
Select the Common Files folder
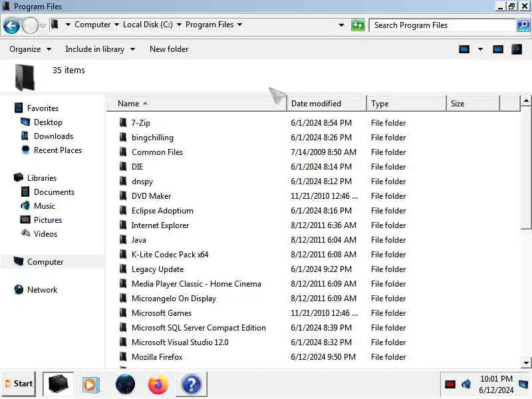click(x=157, y=152)
